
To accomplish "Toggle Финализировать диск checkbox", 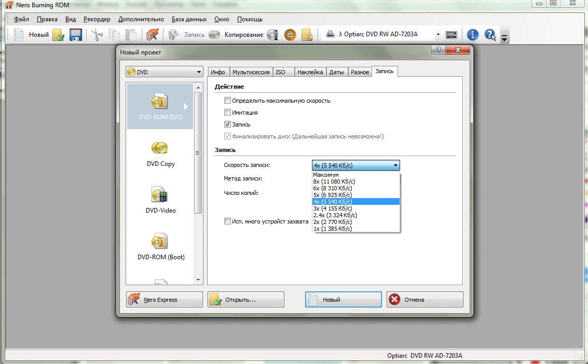I will click(227, 136).
